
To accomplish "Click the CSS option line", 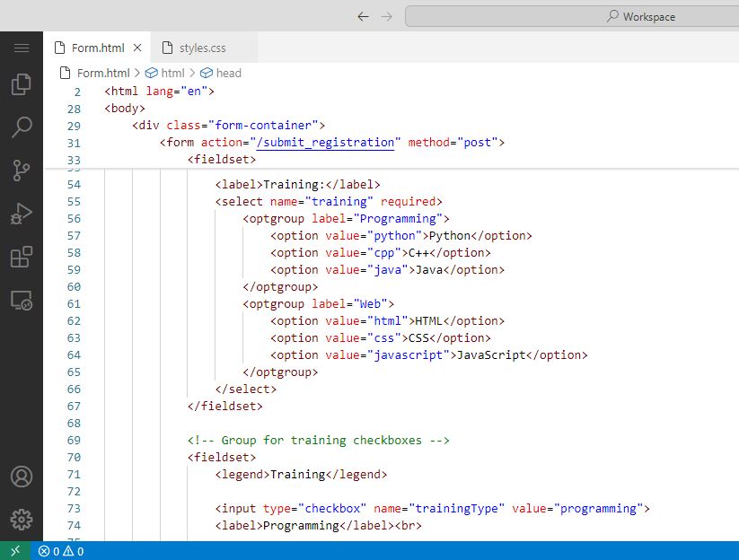I will coord(381,338).
